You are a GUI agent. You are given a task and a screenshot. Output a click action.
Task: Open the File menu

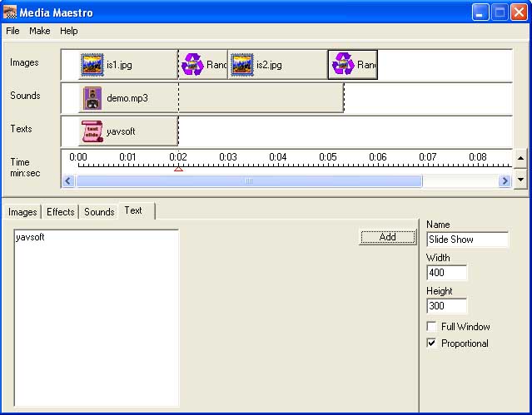pos(12,31)
